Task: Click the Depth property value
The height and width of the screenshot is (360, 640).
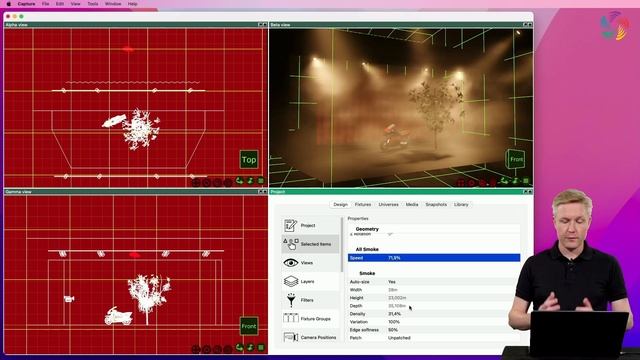Action: click(397, 306)
